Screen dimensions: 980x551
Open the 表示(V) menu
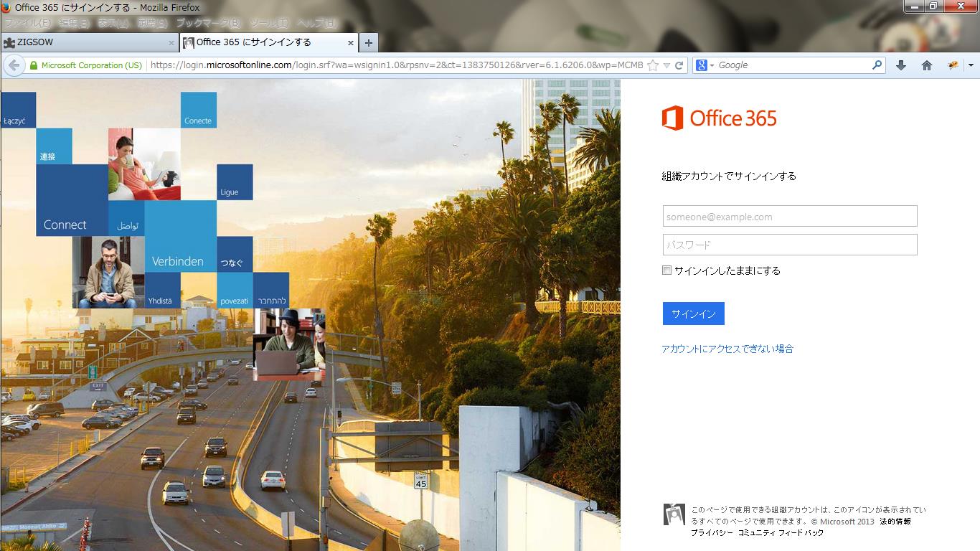(113, 24)
